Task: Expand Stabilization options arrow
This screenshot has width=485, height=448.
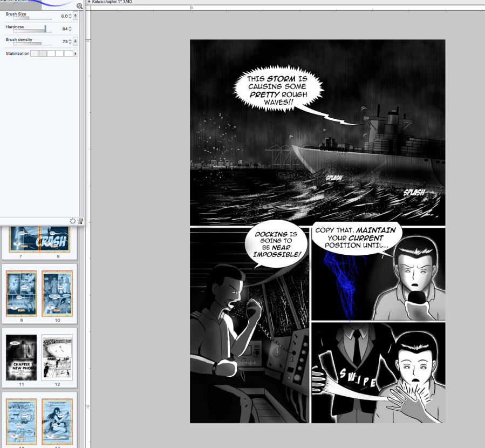Action: (x=76, y=53)
